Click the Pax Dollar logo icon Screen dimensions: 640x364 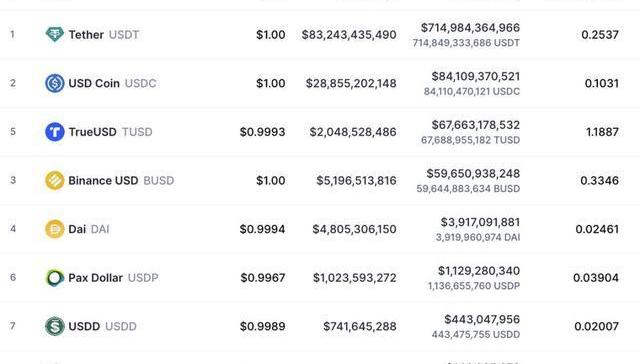tap(54, 277)
